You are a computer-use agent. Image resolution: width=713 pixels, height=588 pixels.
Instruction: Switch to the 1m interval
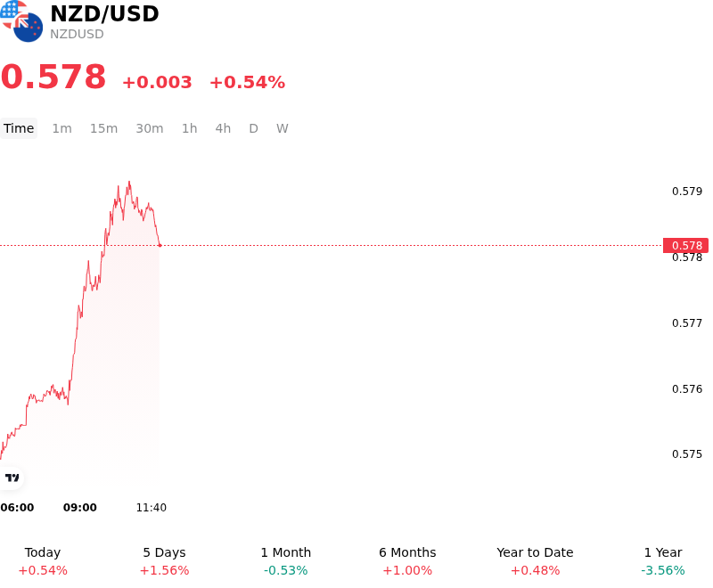coord(61,128)
